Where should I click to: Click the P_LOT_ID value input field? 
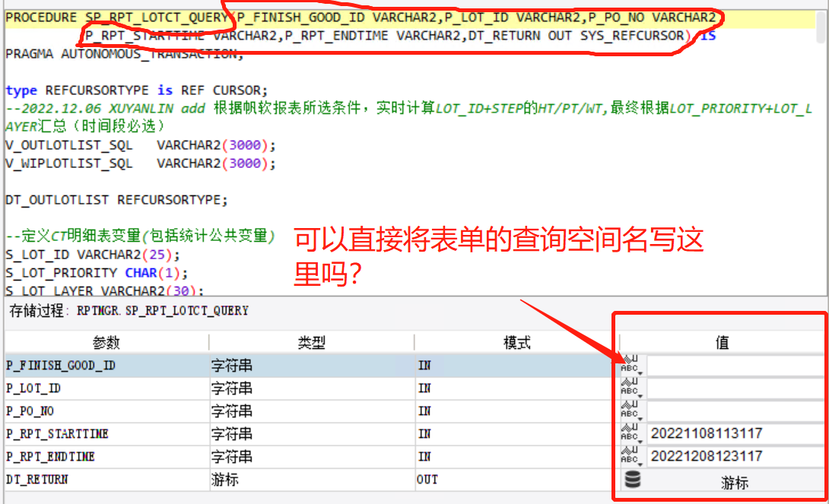tap(735, 388)
